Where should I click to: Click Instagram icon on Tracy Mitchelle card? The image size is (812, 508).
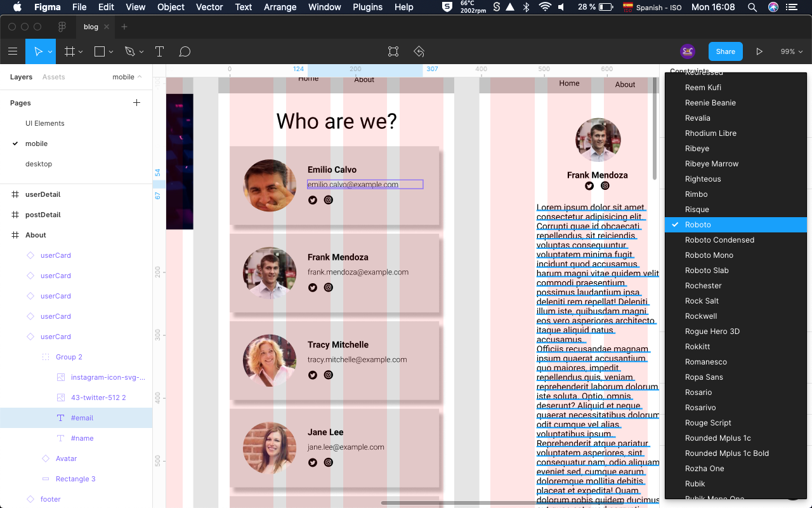(x=329, y=375)
